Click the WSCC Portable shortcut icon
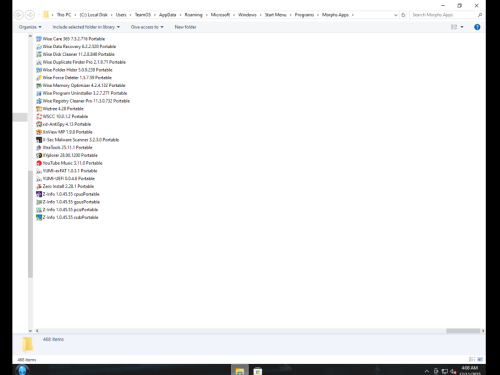Image resolution: width=500 pixels, height=375 pixels. 39,116
